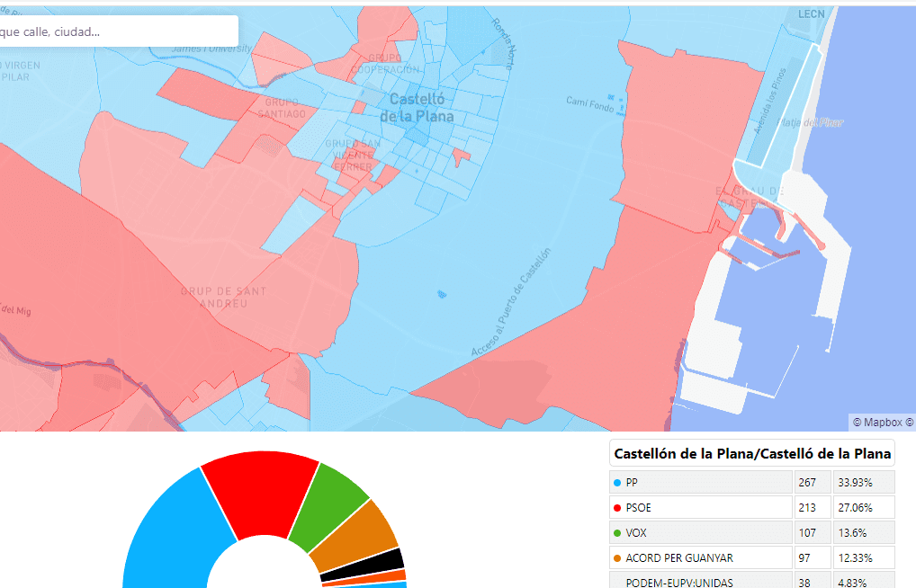Open the Mapbox attribution link

click(x=882, y=422)
